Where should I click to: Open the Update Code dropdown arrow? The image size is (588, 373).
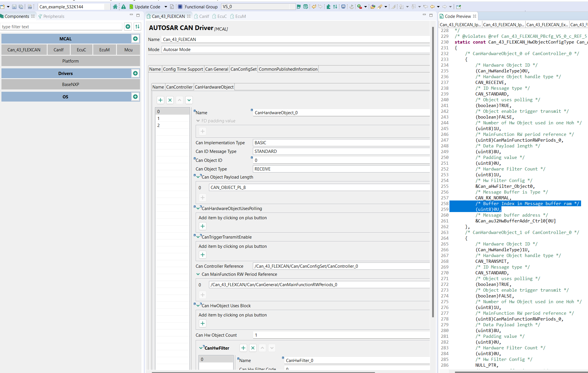coord(166,7)
